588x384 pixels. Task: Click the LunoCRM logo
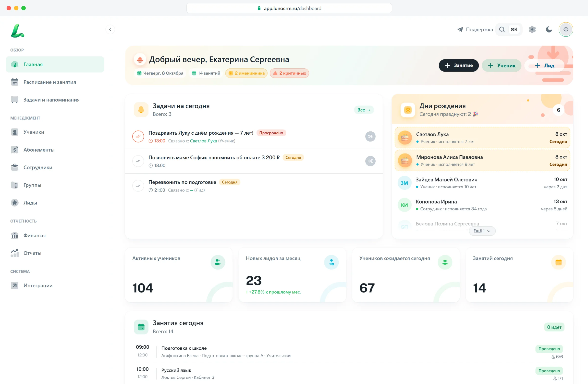[x=18, y=31]
